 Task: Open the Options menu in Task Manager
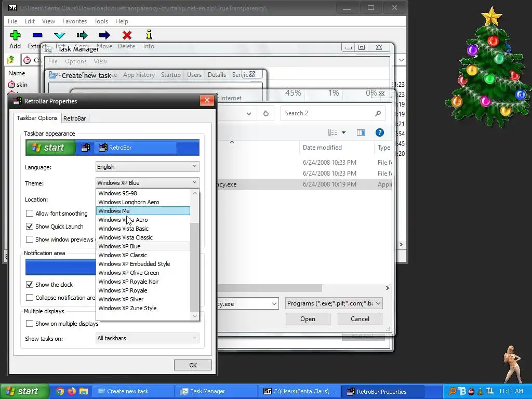(x=76, y=61)
